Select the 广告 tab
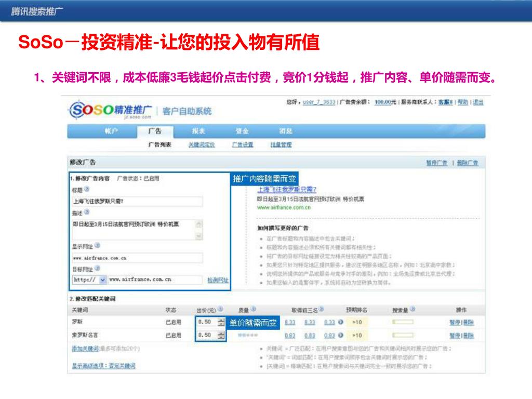Screen dimensions: 532x399 (x=155, y=131)
